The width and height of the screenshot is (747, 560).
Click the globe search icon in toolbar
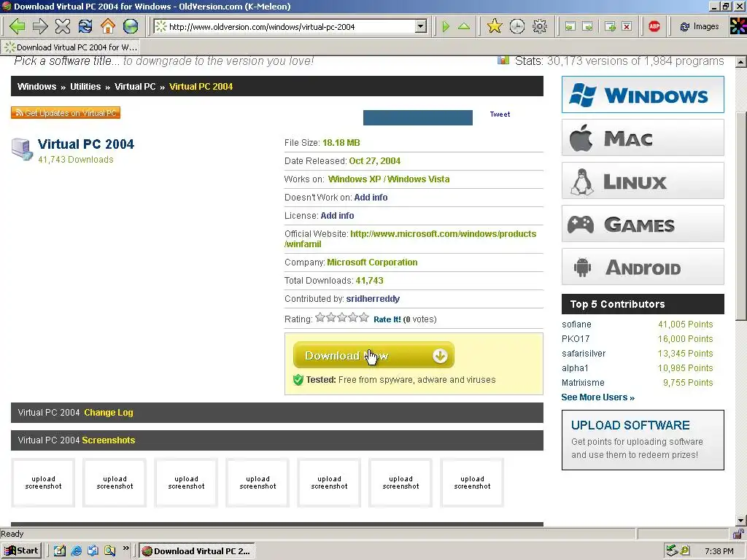131,26
